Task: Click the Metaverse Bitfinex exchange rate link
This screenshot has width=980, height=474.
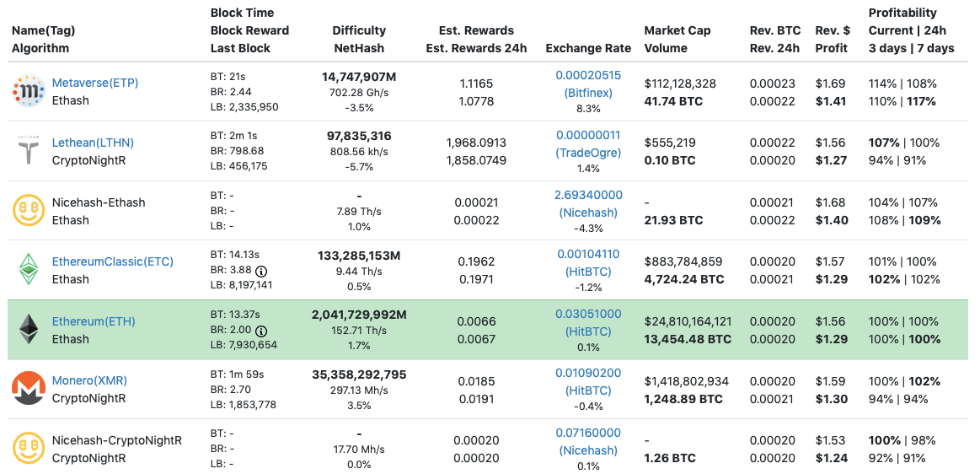Action: 588,83
